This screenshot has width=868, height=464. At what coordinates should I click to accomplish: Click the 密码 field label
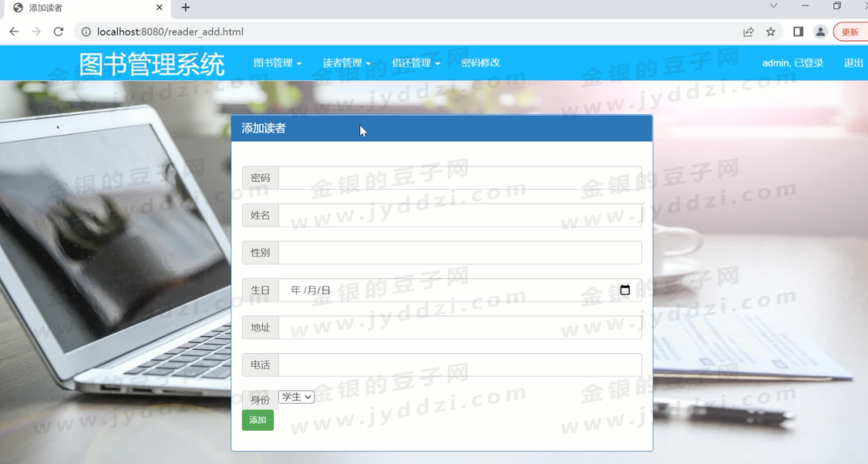click(x=260, y=178)
